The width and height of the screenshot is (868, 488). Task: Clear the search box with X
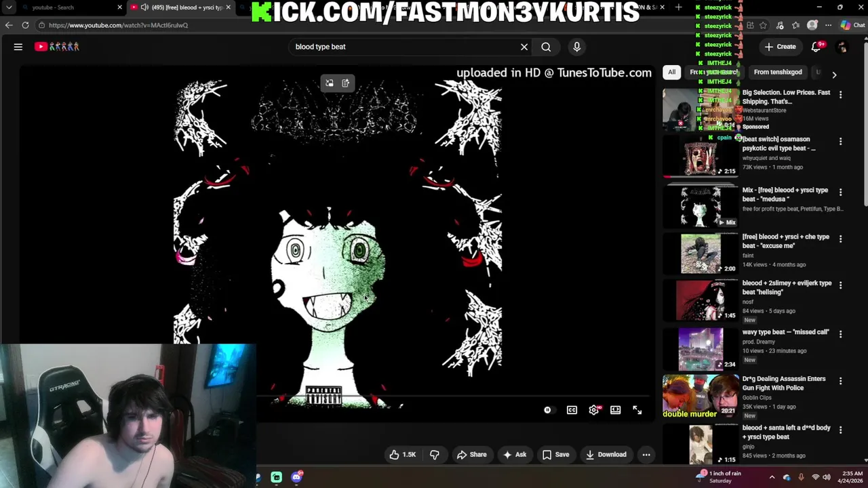tap(524, 47)
